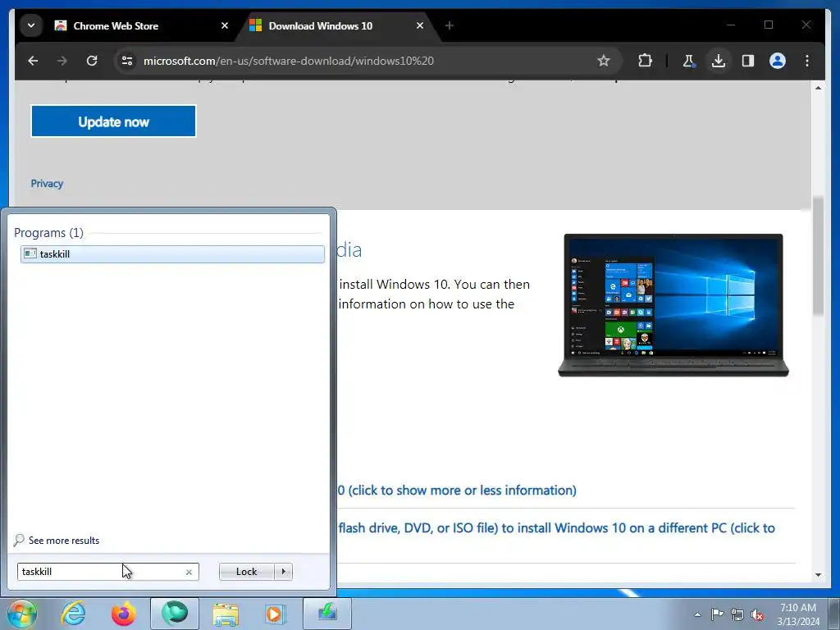The height and width of the screenshot is (630, 840).
Task: Expand the 'flash drive, DVD, or ISO file' link
Action: 557,527
